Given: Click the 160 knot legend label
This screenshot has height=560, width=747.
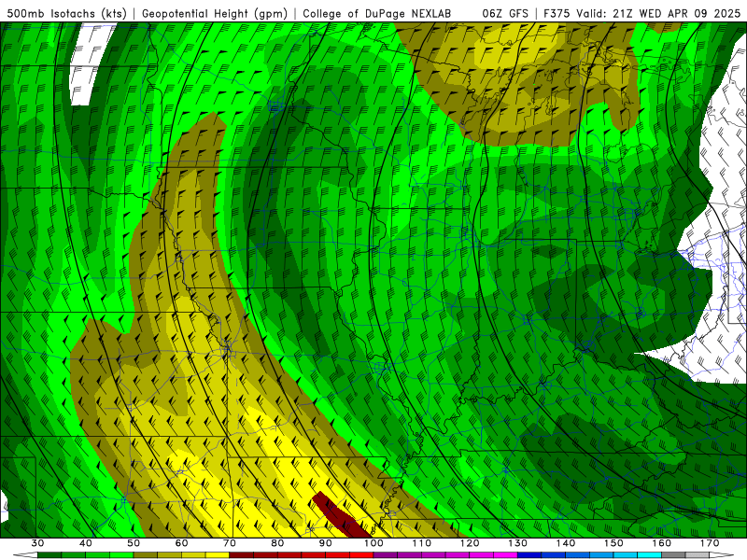Looking at the screenshot, I should [x=662, y=543].
